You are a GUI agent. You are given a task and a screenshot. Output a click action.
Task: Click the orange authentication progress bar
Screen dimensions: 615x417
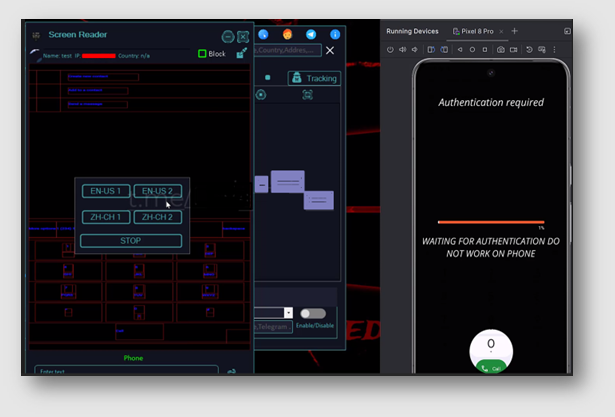click(491, 222)
